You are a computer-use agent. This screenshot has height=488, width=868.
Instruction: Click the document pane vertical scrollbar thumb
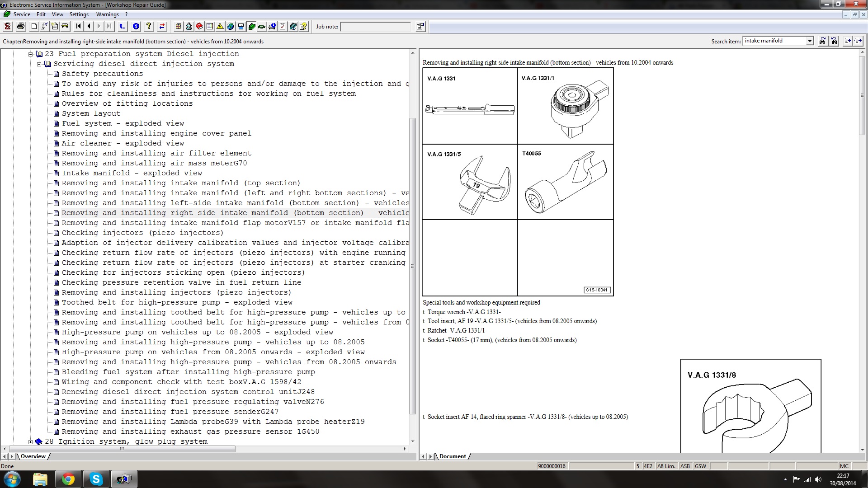point(863,95)
